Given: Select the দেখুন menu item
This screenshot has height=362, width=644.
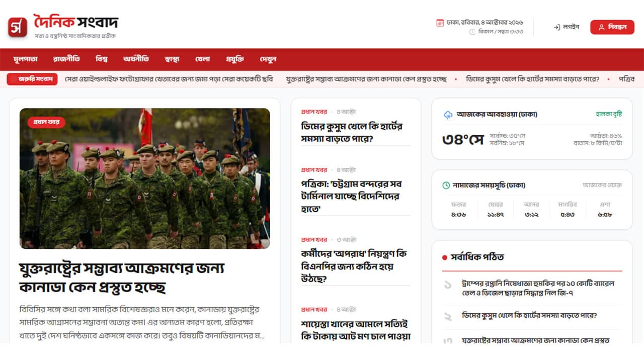Looking at the screenshot, I should point(268,59).
